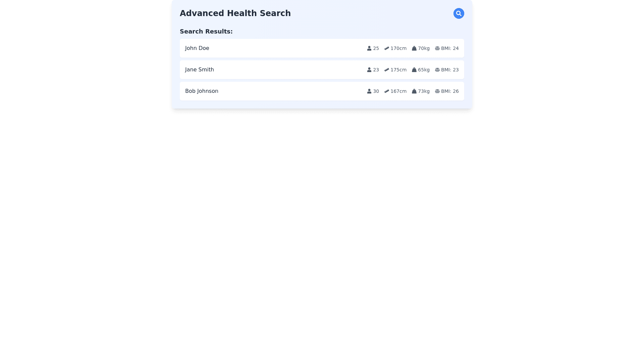The image size is (644, 362).
Task: Click the blue search magnifier button
Action: (x=459, y=13)
